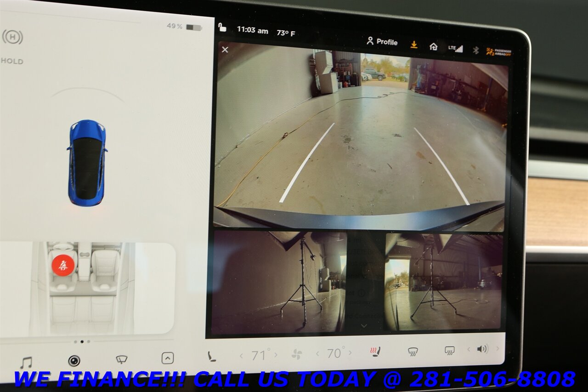Screen dimensions: 588x392
Task: Tap the speaker volume icon
Action: 482,349
